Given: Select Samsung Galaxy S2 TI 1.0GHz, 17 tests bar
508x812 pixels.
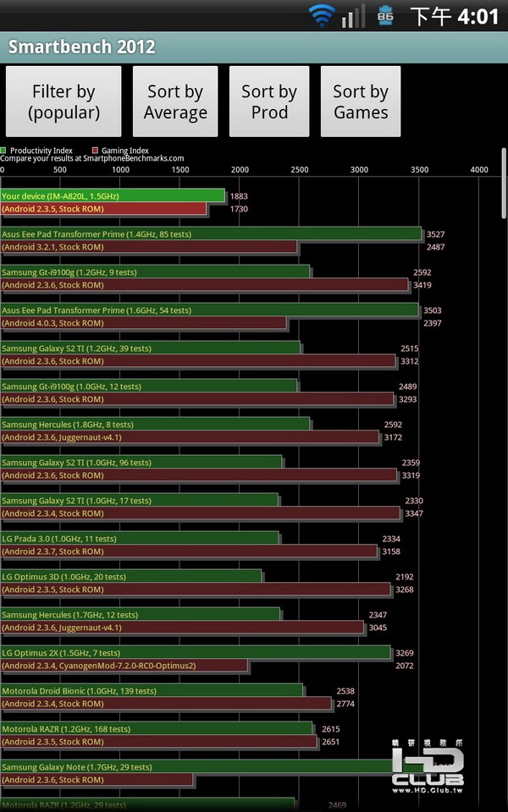Looking at the screenshot, I should pos(140,500).
